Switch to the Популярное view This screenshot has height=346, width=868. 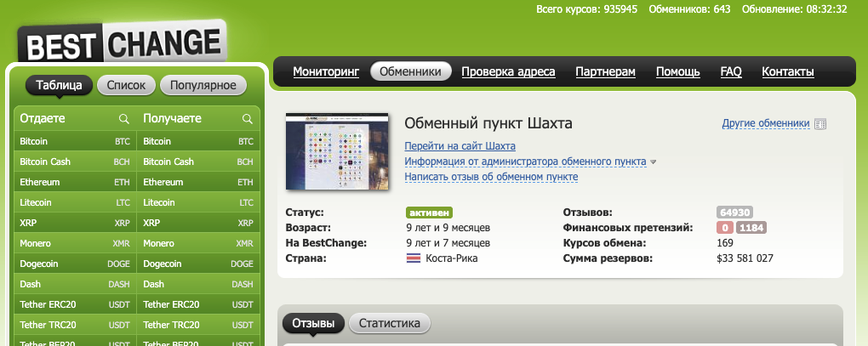coord(203,85)
